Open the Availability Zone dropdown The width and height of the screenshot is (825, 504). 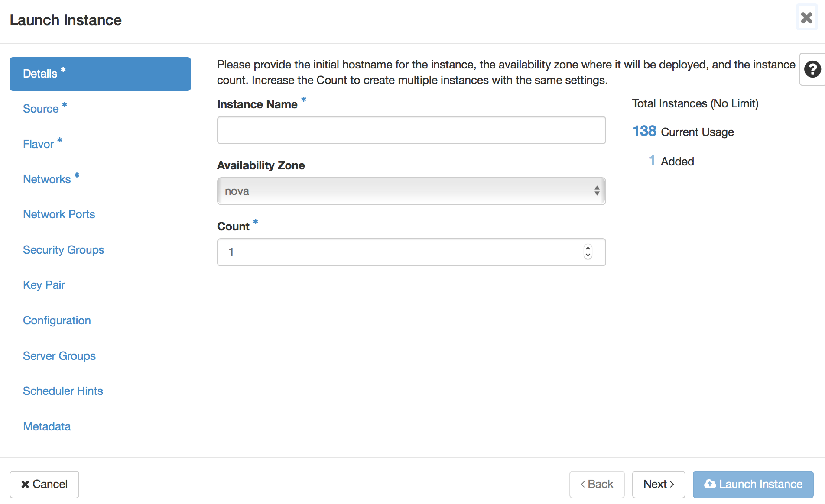tap(411, 191)
